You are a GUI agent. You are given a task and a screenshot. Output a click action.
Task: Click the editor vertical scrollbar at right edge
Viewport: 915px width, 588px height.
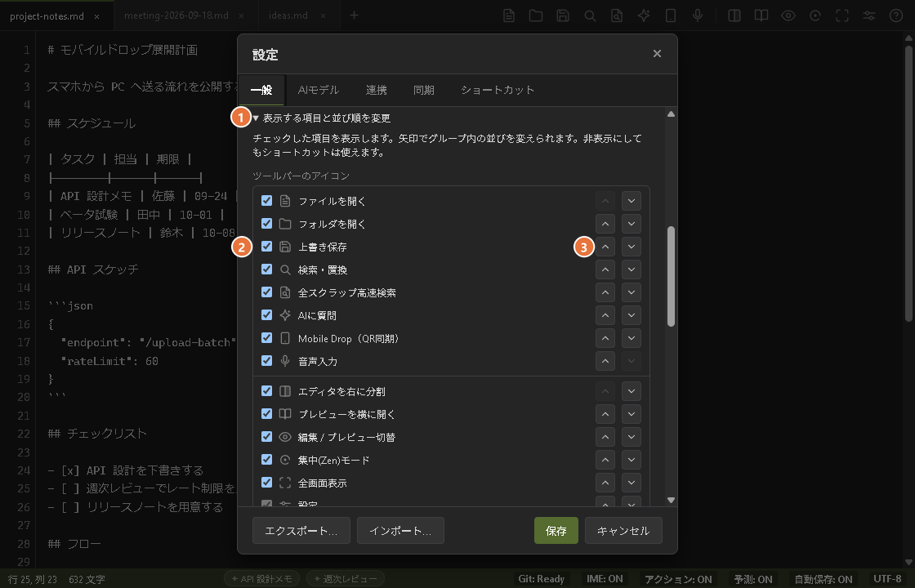[x=909, y=184]
